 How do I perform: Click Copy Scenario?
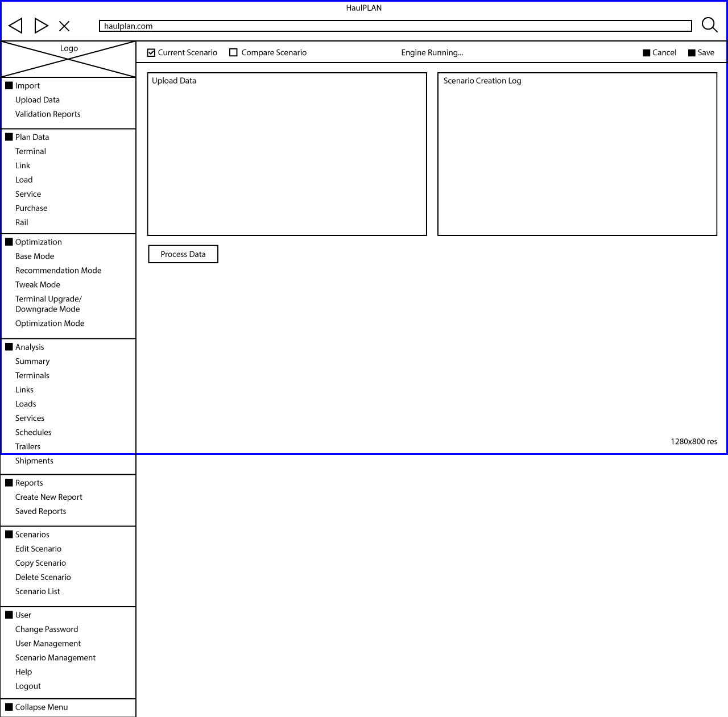coord(40,563)
